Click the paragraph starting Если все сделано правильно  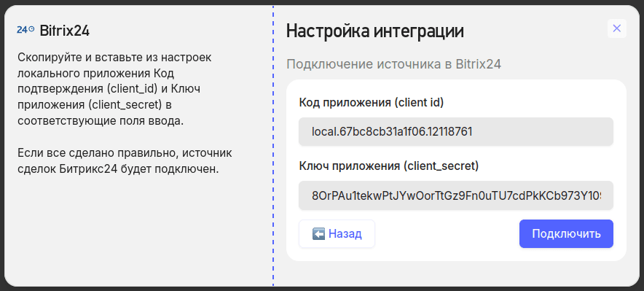125,161
